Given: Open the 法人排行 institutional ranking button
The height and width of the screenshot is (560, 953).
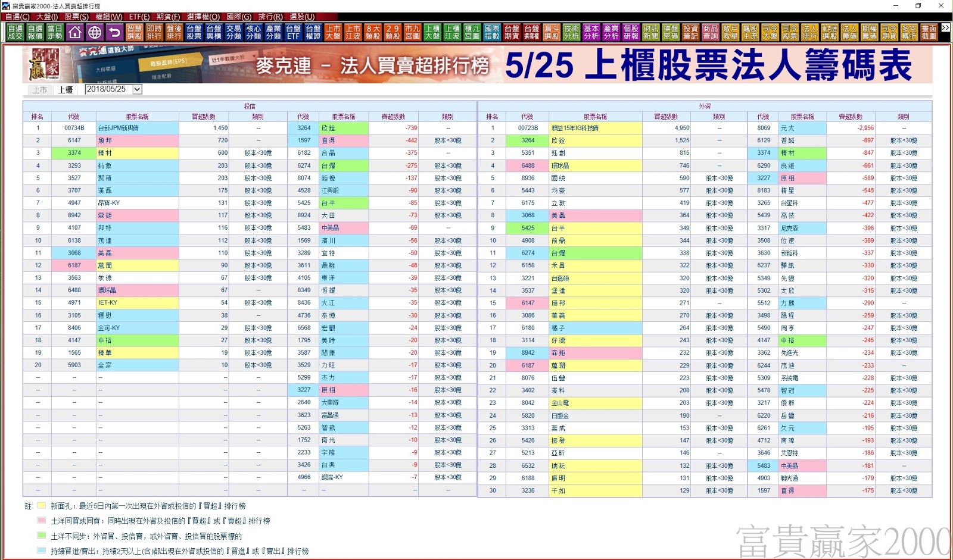Looking at the screenshot, I should pyautogui.click(x=809, y=32).
